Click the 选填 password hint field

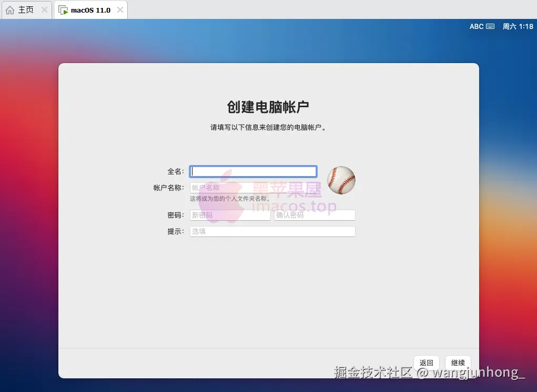pyautogui.click(x=272, y=231)
